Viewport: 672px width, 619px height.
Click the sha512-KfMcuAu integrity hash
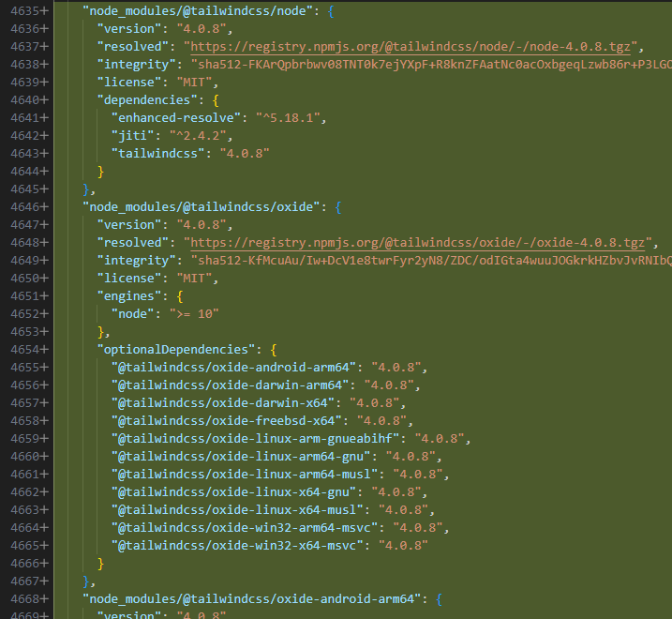(x=431, y=261)
